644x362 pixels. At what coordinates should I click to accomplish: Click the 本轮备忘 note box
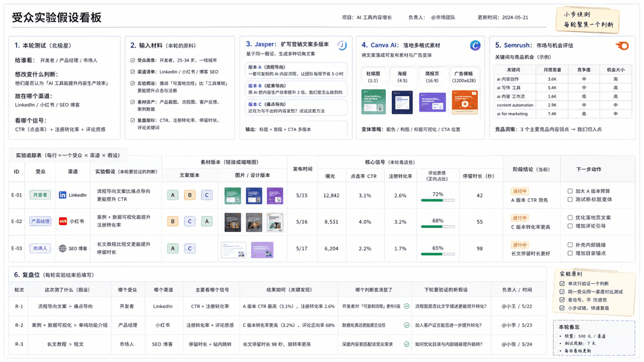pyautogui.click(x=594, y=338)
